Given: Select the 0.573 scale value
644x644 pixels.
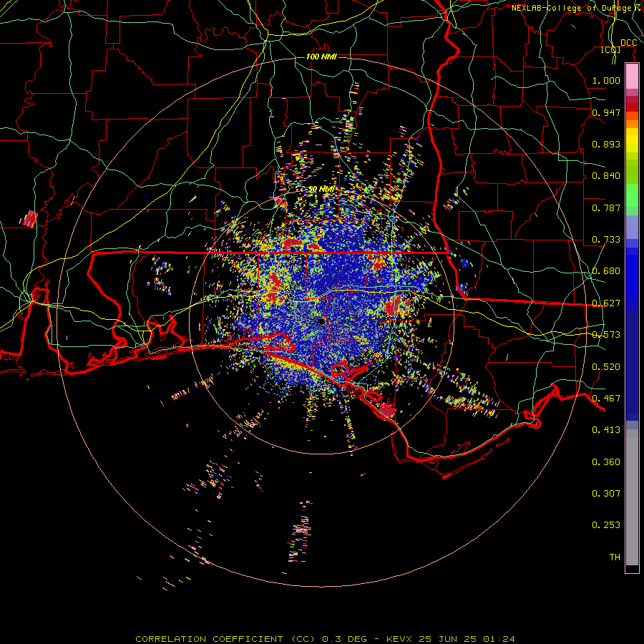Looking at the screenshot, I should pos(606,335).
